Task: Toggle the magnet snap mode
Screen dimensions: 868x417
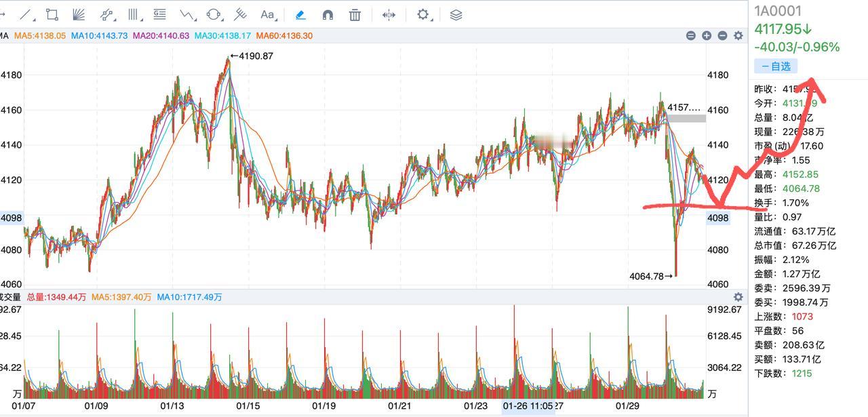Action: click(328, 14)
